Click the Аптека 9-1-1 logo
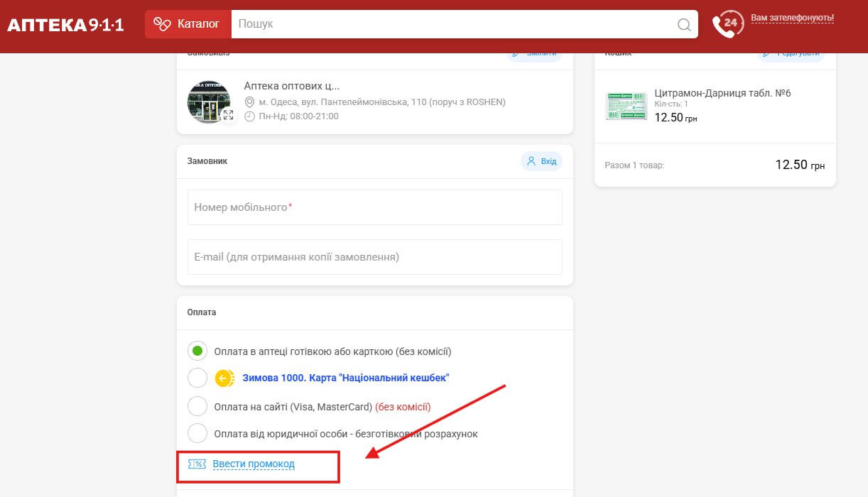This screenshot has height=497, width=868. 65,25
